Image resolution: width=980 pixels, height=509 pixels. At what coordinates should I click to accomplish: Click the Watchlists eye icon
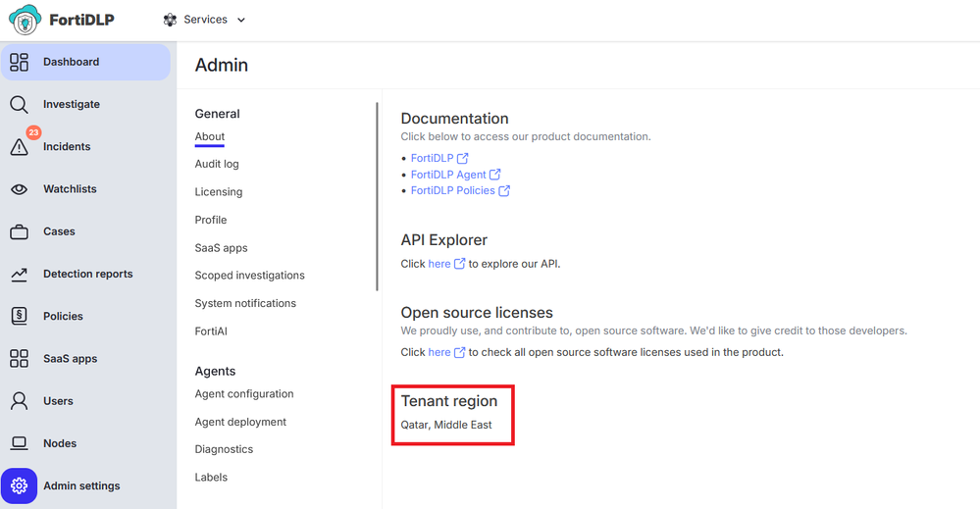pyautogui.click(x=19, y=189)
